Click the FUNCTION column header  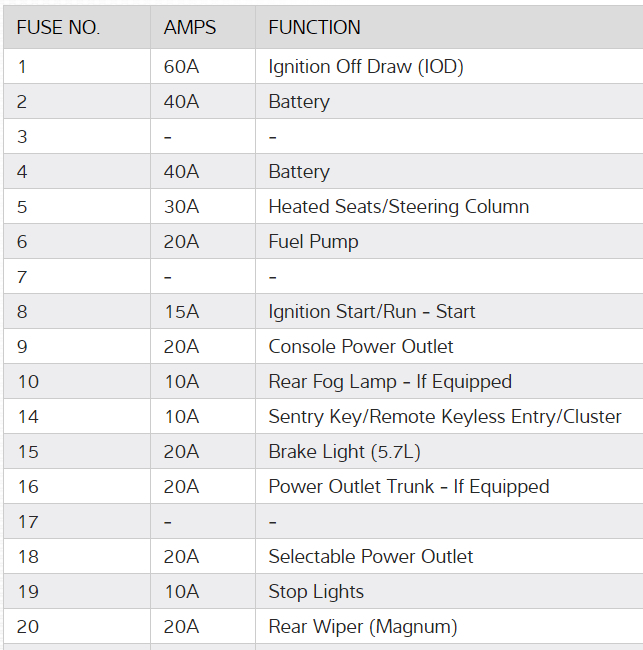[314, 28]
